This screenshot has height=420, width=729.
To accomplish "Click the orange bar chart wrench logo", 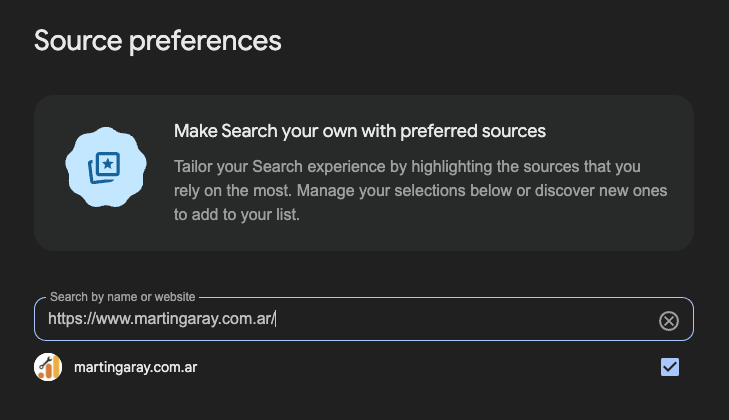I will point(48,367).
